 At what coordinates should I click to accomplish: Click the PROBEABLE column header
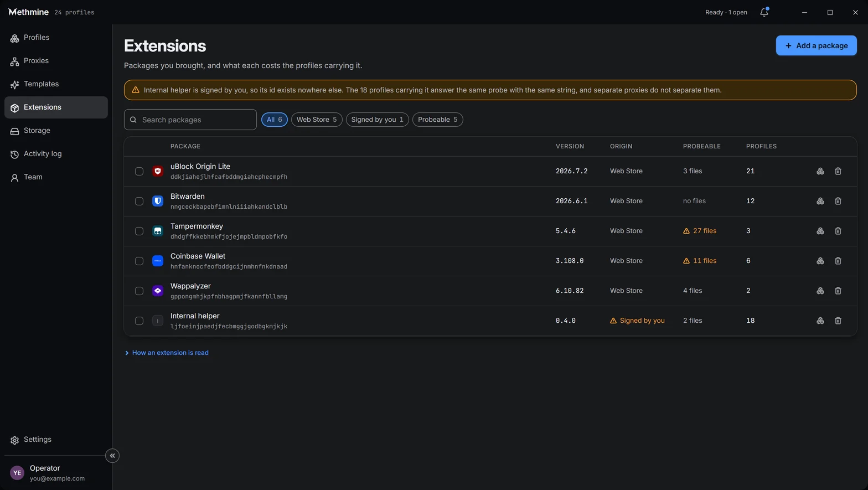tap(701, 146)
